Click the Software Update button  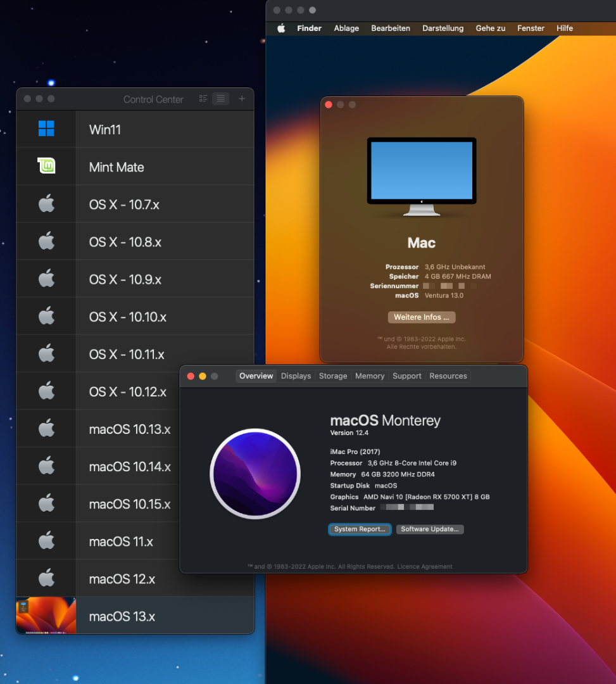click(430, 529)
